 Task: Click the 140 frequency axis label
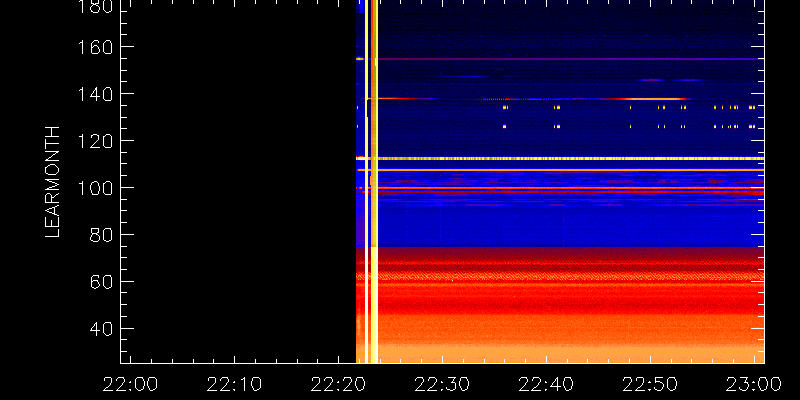[95, 95]
